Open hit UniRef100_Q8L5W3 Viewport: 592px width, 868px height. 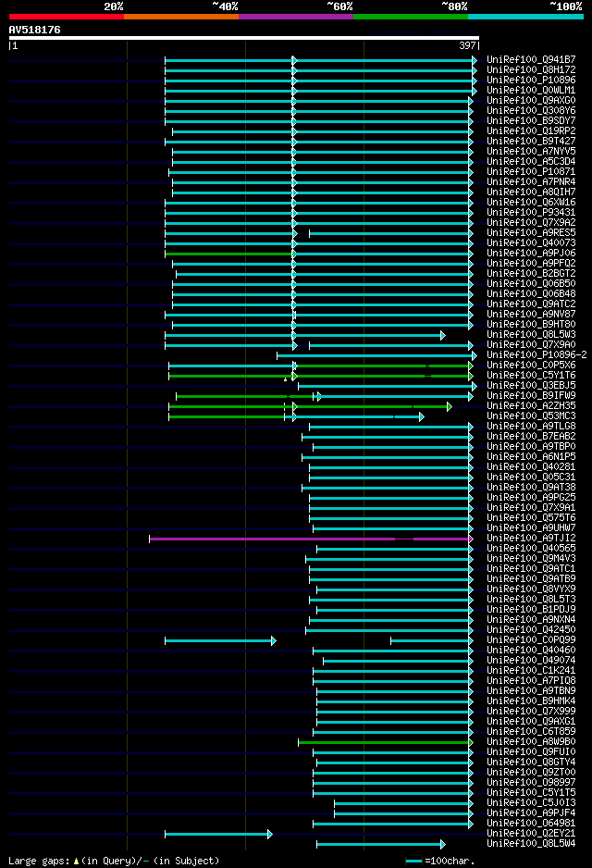[x=531, y=334]
